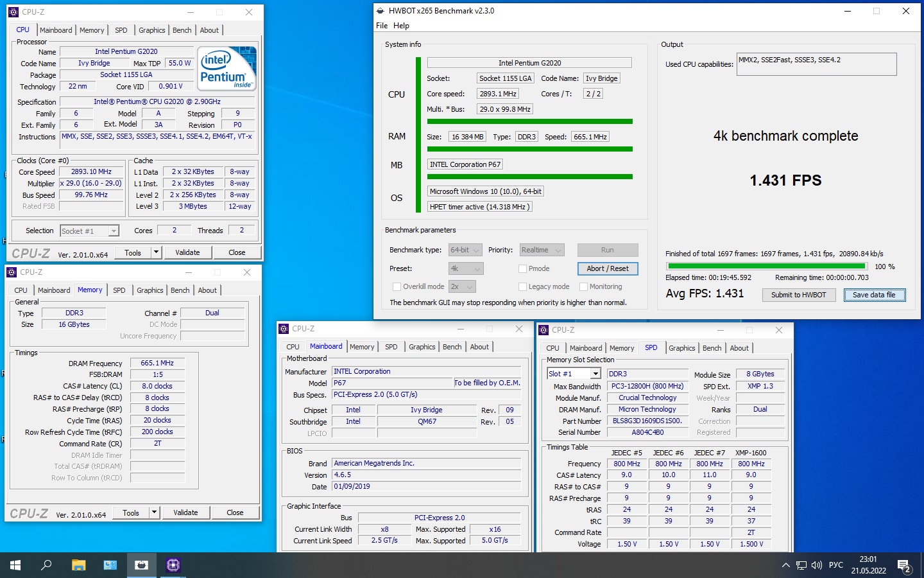Open the Overkill 2x dropdown
Screen dimensions: 924x578
[x=462, y=287]
